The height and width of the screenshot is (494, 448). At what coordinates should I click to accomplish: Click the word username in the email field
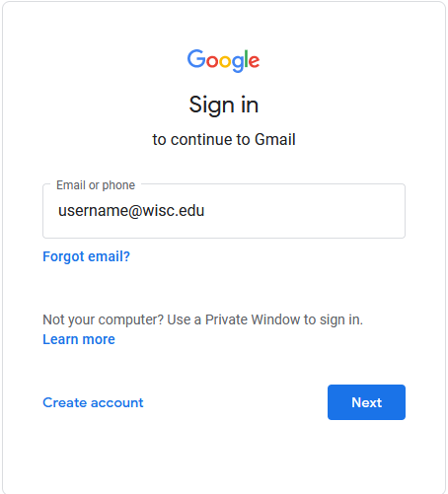click(93, 211)
